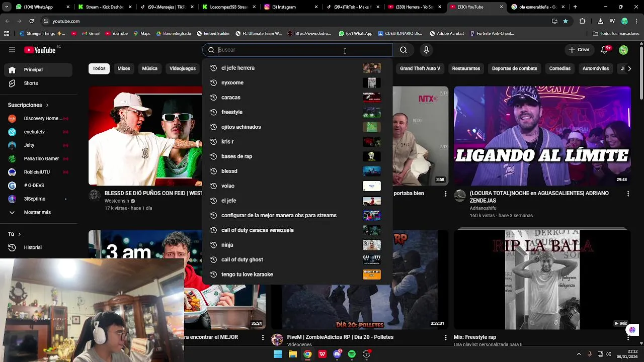Open RobleisIUTU subscription channel
The height and width of the screenshot is (362, 644).
(x=38, y=172)
